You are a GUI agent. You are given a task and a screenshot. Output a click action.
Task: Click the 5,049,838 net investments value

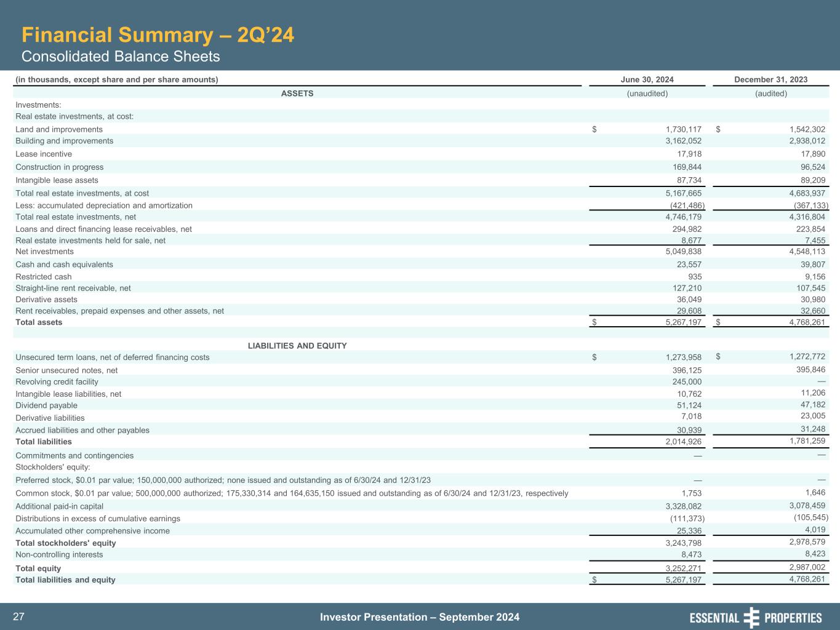point(683,252)
